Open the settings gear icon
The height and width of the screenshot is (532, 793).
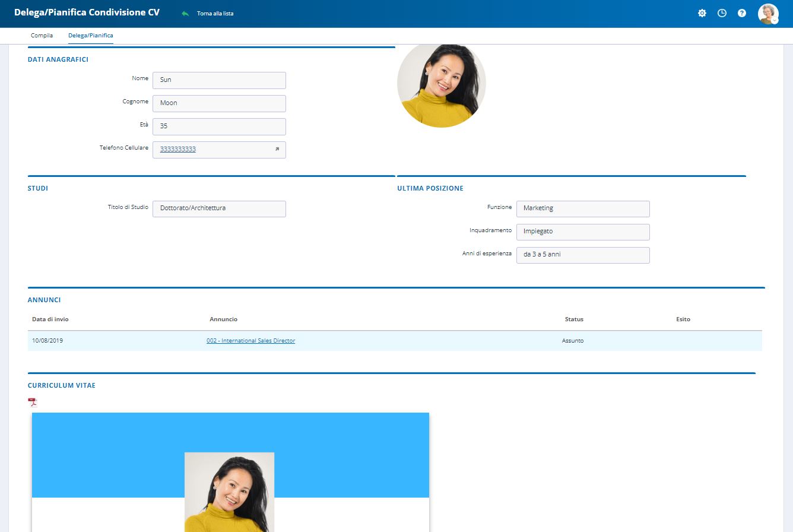pyautogui.click(x=702, y=13)
